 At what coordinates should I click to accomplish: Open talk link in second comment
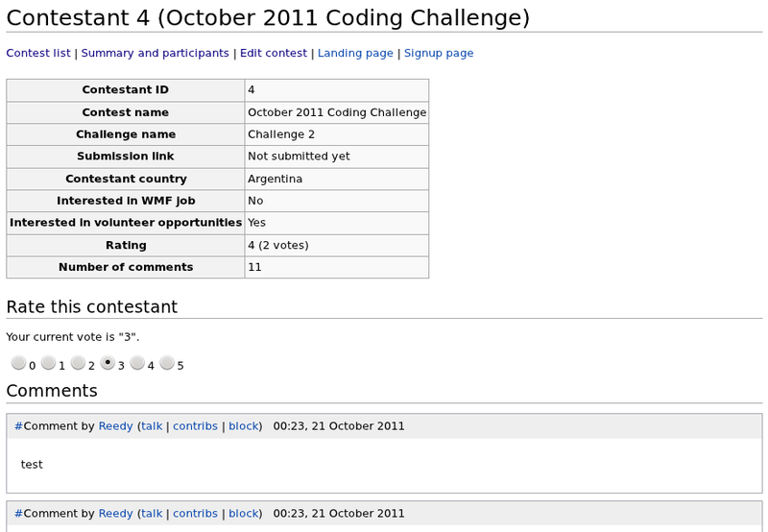click(152, 514)
